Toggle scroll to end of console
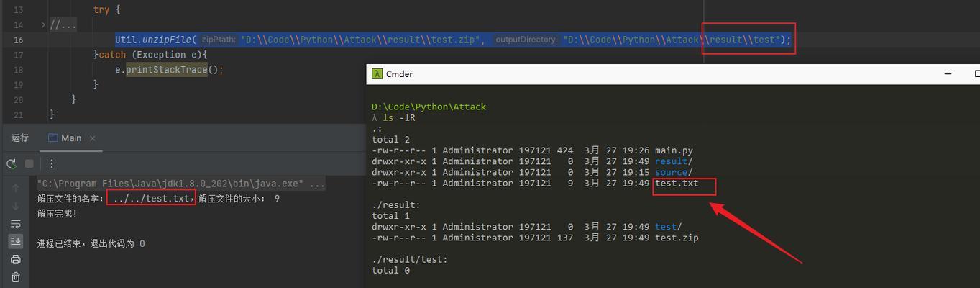Screen dimensions: 980x288 [16, 241]
